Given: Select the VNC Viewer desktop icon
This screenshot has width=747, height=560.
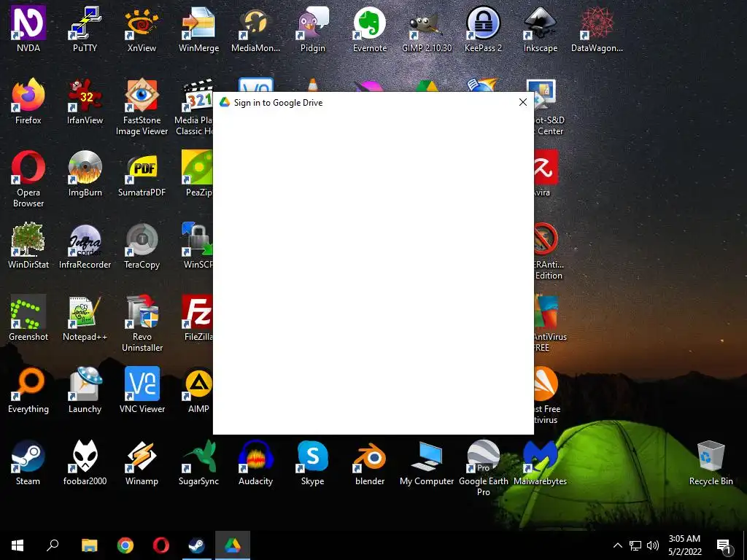Looking at the screenshot, I should click(142, 391).
